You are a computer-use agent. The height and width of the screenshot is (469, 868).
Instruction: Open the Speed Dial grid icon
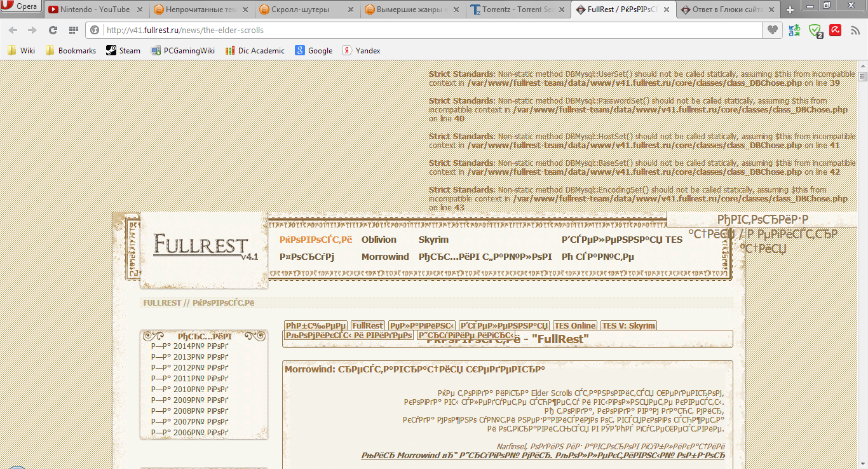pyautogui.click(x=73, y=30)
